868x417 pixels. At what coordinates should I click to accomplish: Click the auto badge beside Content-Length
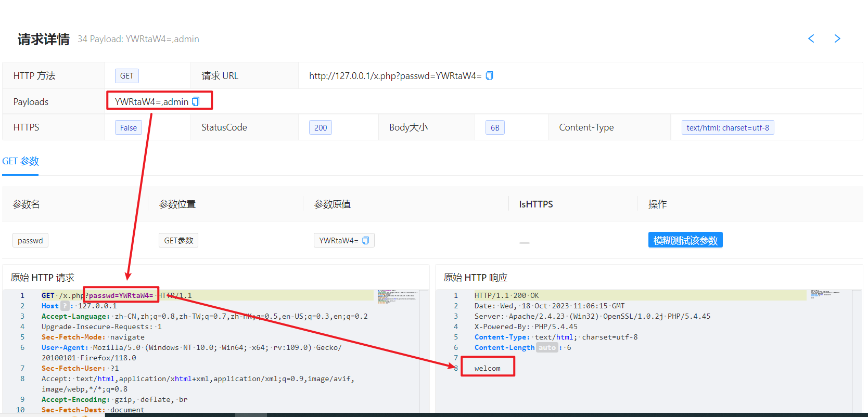tap(547, 347)
